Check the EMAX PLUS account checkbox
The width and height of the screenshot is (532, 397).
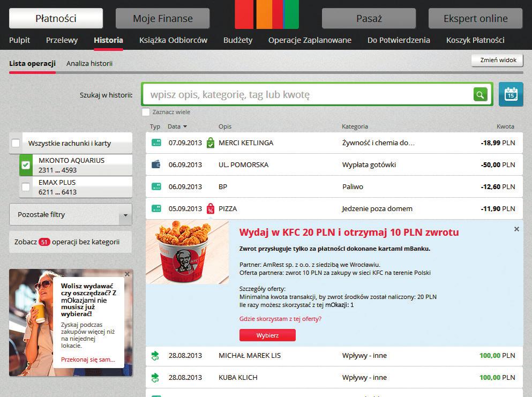25,186
